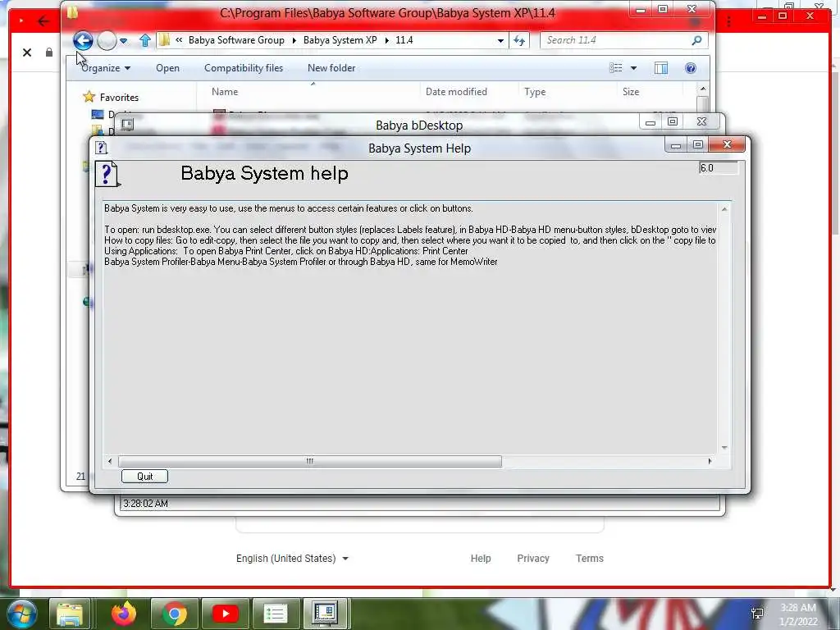Viewport: 840px width, 630px height.
Task: Click the network icon in system tray
Action: point(757,614)
